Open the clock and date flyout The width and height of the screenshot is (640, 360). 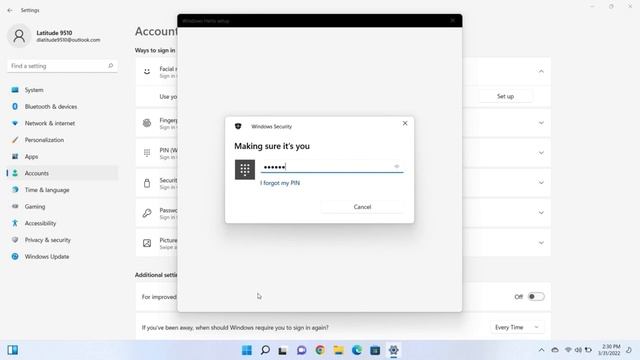609,350
